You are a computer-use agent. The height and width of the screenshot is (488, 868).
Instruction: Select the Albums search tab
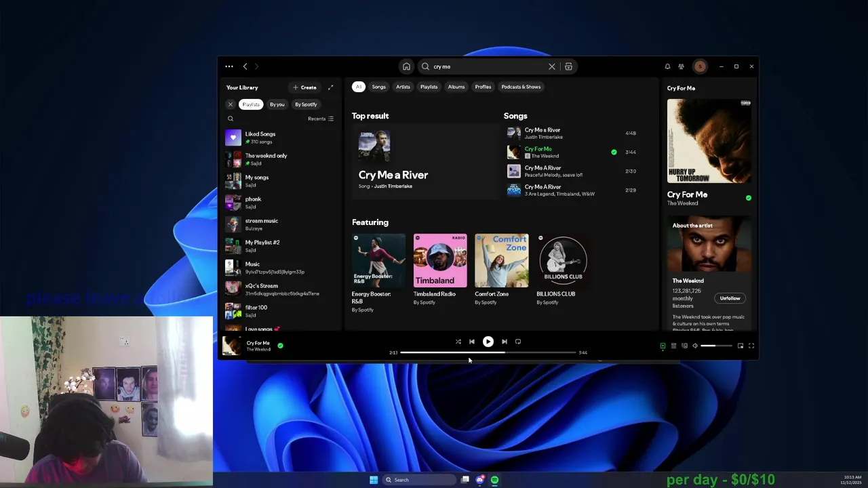pos(456,87)
